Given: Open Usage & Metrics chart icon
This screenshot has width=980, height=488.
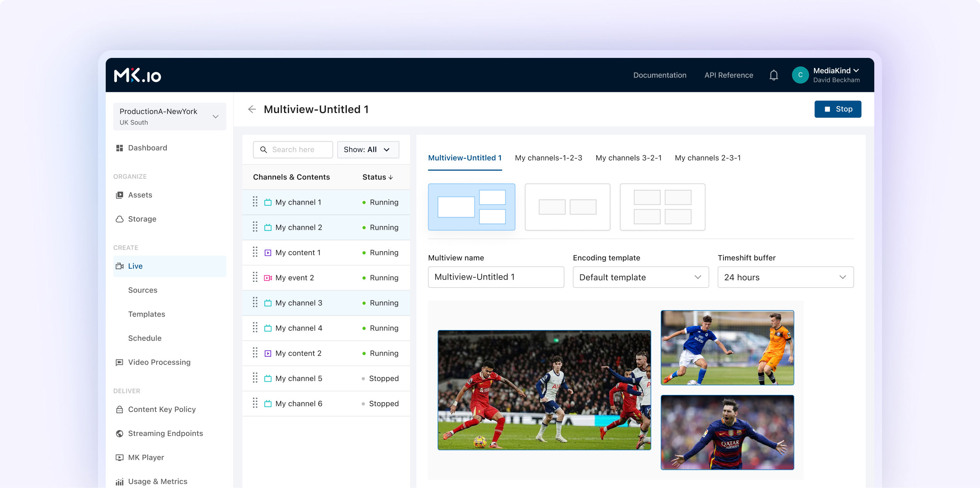Looking at the screenshot, I should pyautogui.click(x=120, y=481).
